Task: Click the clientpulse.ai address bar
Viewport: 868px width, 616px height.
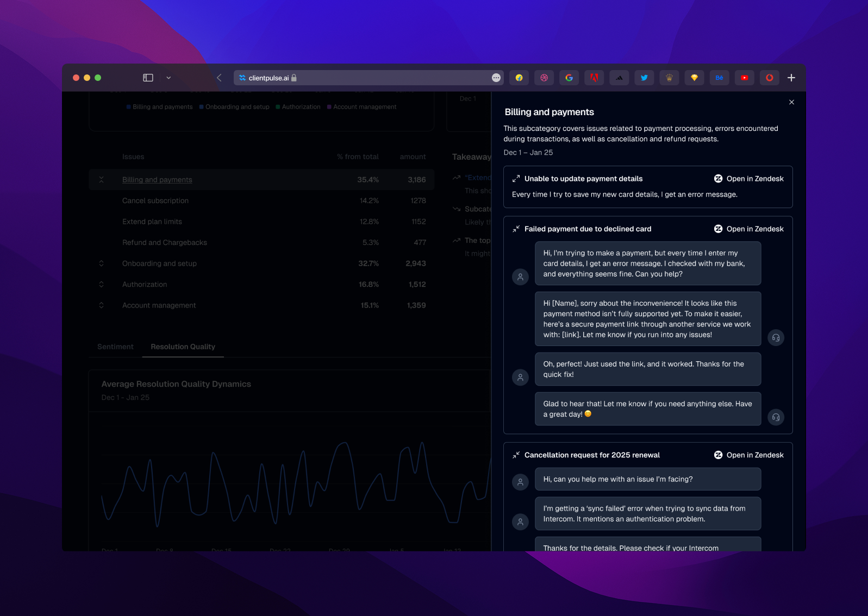Action: point(369,78)
